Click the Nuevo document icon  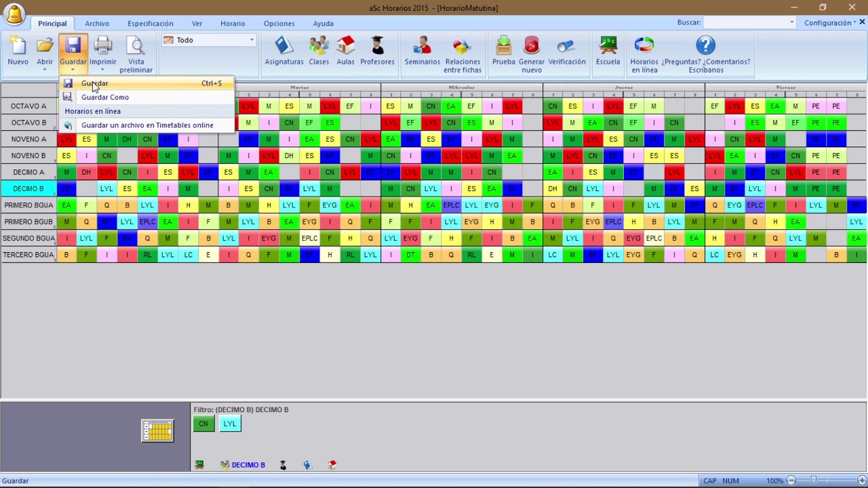tap(18, 46)
